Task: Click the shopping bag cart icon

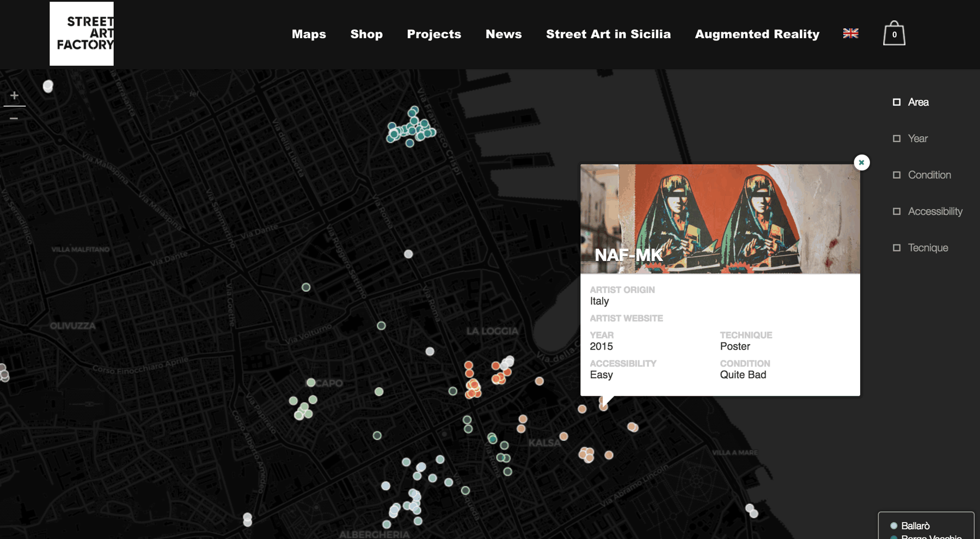Action: pyautogui.click(x=894, y=33)
